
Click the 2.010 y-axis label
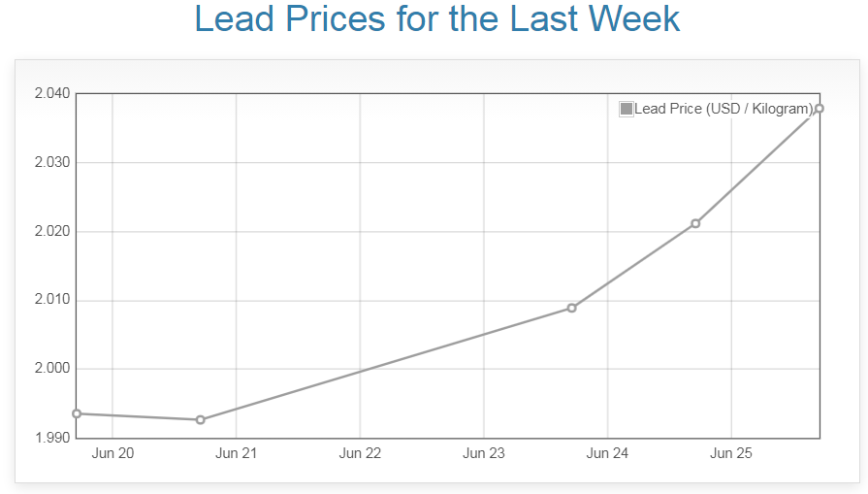51,301
